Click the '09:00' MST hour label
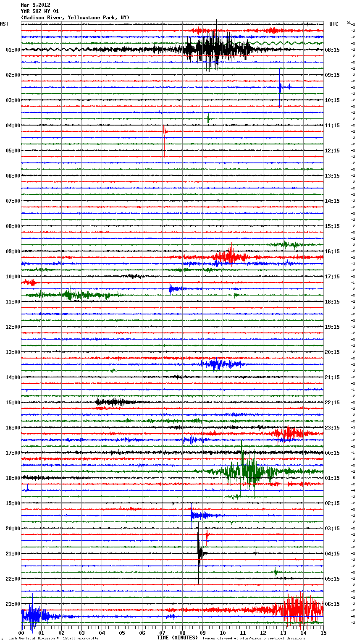The image size is (357, 644). click(13, 251)
